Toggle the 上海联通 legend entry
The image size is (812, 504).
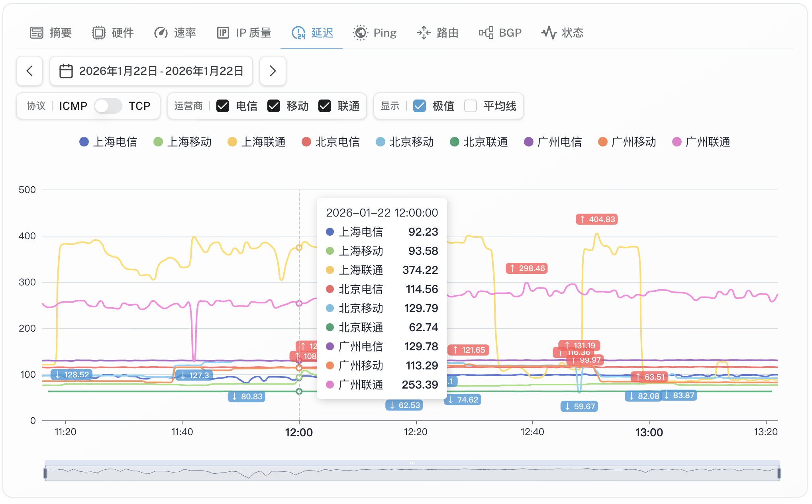tap(257, 142)
